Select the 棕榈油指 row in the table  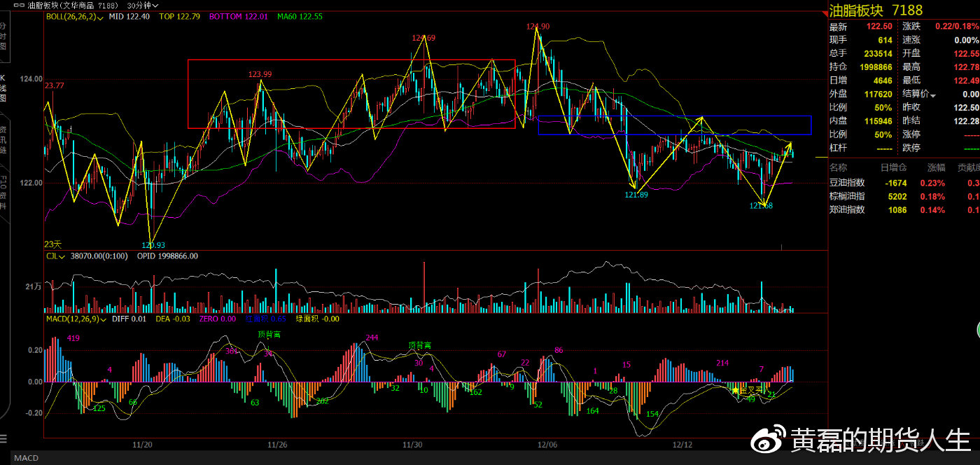coord(904,195)
